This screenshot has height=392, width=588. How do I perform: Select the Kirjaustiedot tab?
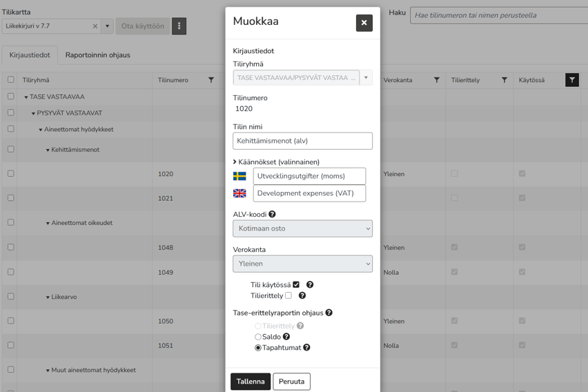tap(30, 55)
